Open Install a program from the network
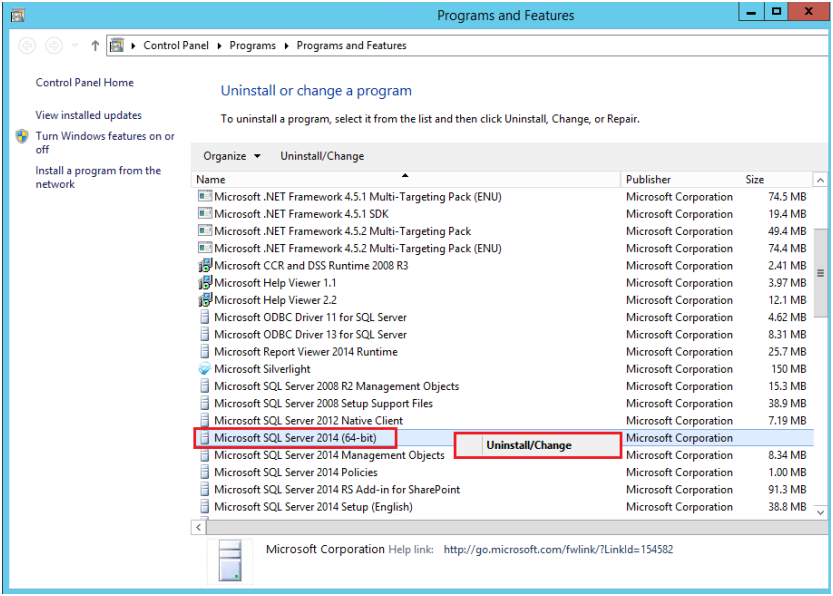The image size is (833, 596). click(98, 177)
